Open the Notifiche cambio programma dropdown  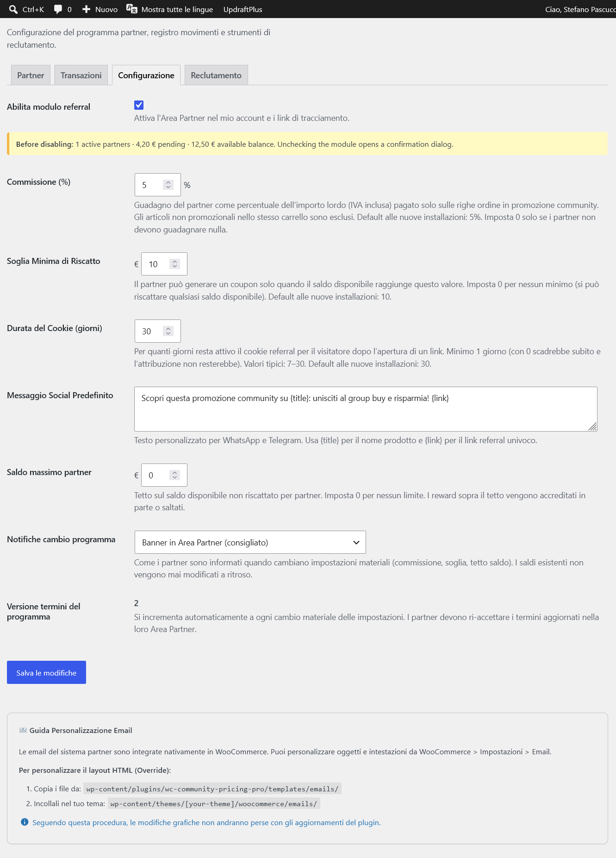[250, 542]
